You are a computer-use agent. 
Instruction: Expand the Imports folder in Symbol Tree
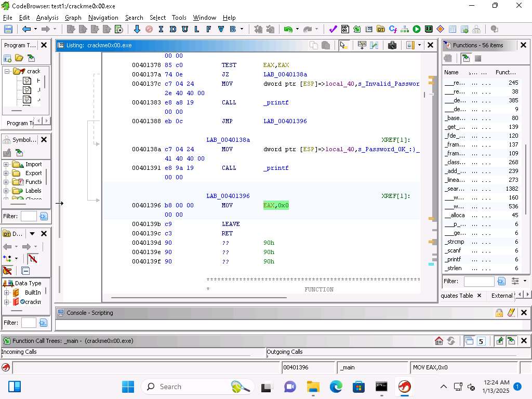coord(6,165)
